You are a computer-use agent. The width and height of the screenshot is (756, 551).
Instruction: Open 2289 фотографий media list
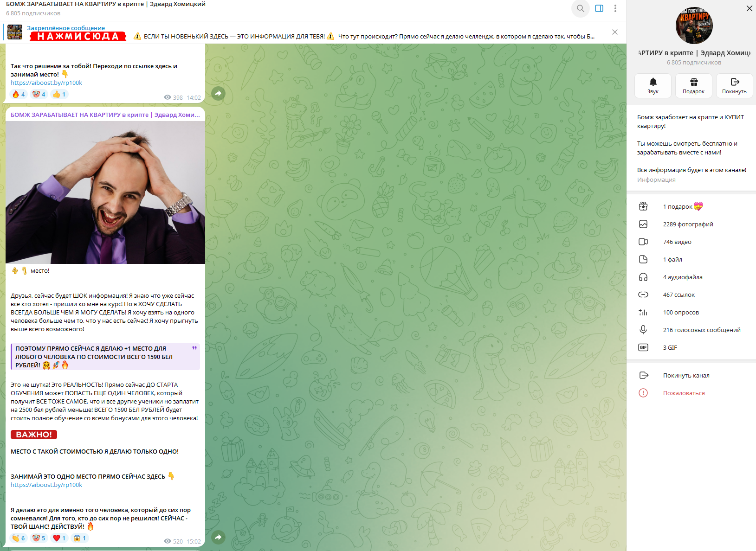(691, 224)
